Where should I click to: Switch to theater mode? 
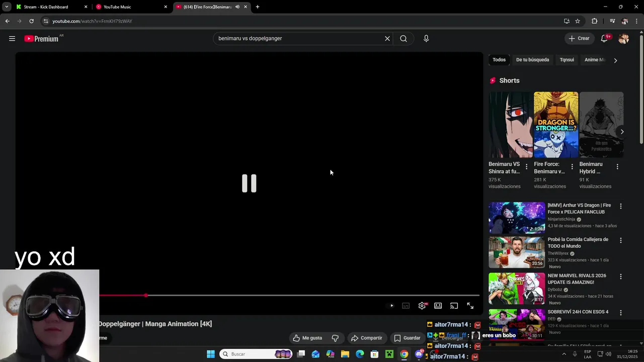pos(438,306)
